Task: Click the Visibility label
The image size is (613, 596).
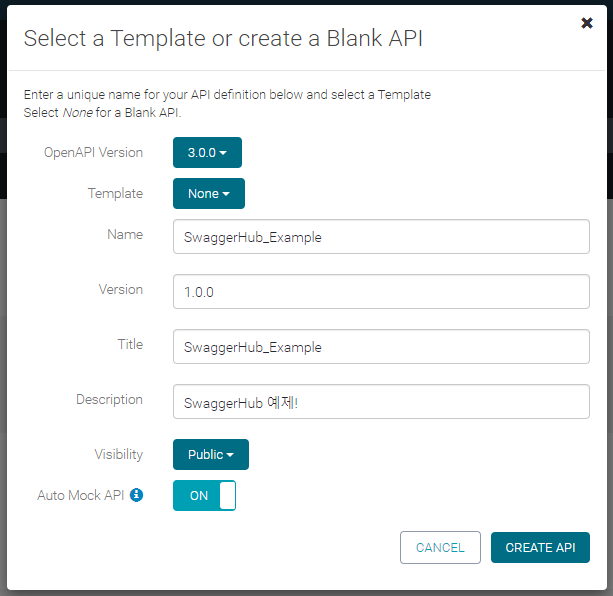Action: click(119, 455)
